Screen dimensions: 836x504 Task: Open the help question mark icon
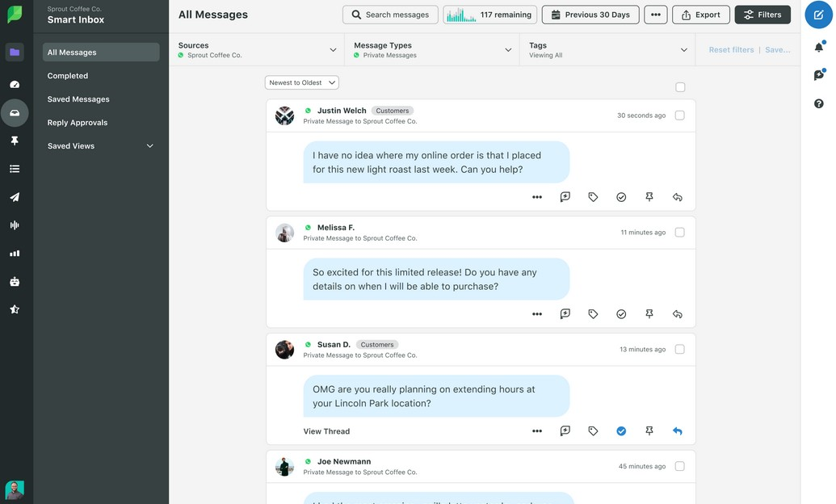coord(819,103)
